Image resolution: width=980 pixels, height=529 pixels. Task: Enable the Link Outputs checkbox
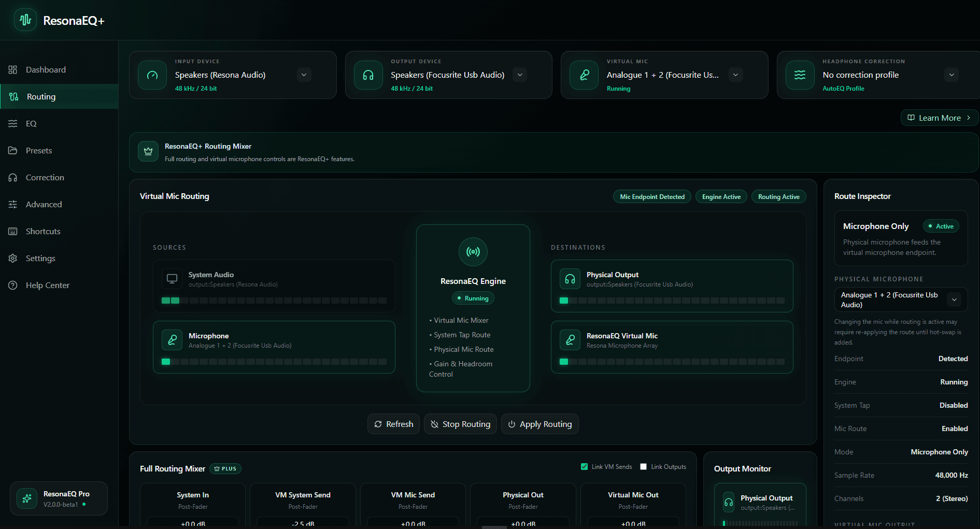[644, 466]
